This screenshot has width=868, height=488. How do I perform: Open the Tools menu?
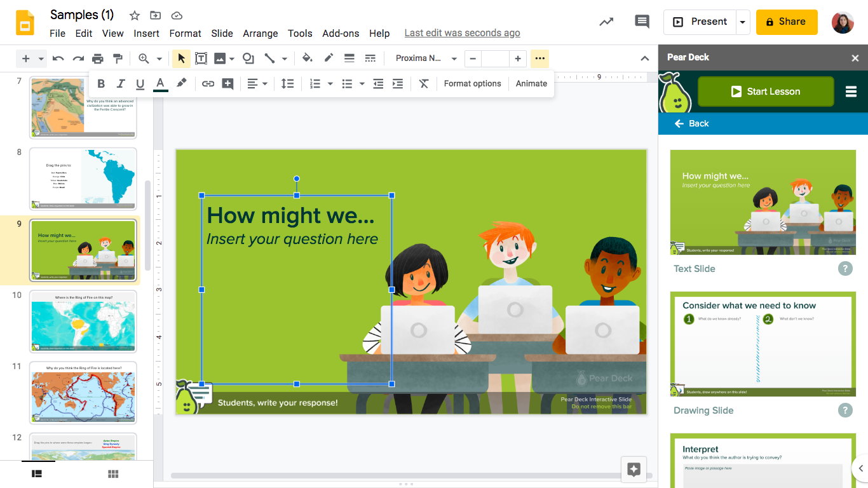(x=300, y=33)
